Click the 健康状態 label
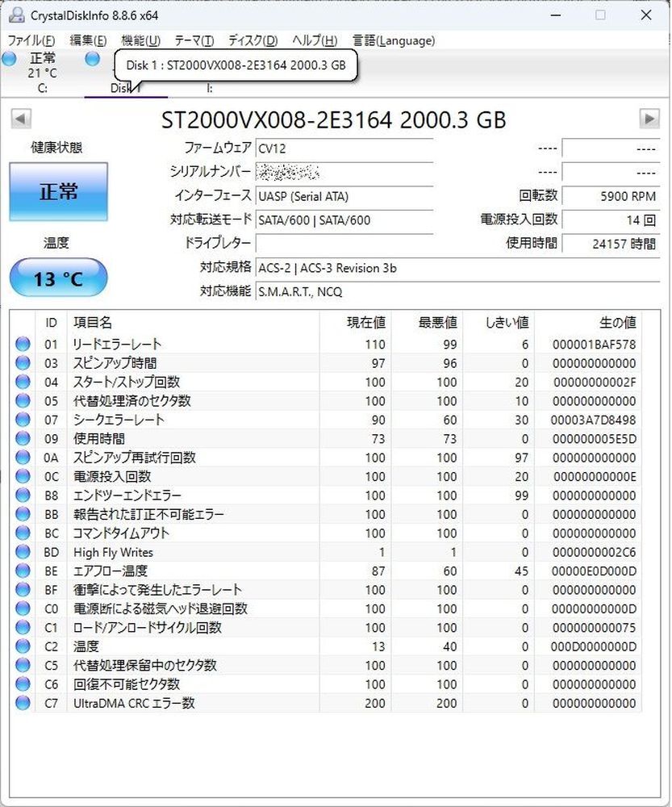The image size is (672, 807). click(x=56, y=148)
